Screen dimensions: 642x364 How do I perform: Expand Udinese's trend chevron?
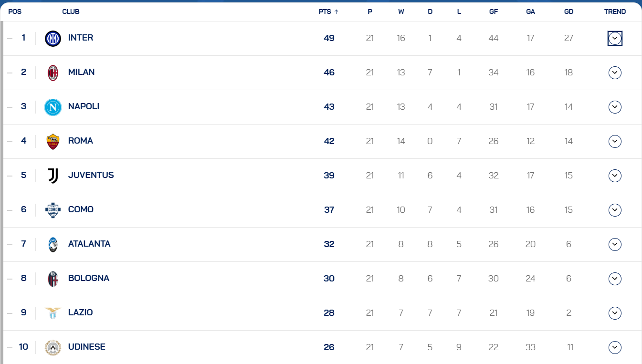point(615,347)
